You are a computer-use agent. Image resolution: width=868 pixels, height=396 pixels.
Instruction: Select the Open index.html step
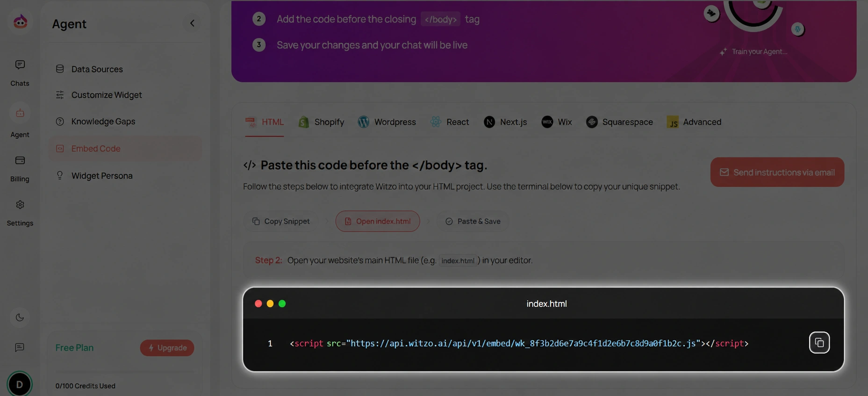[x=378, y=221]
